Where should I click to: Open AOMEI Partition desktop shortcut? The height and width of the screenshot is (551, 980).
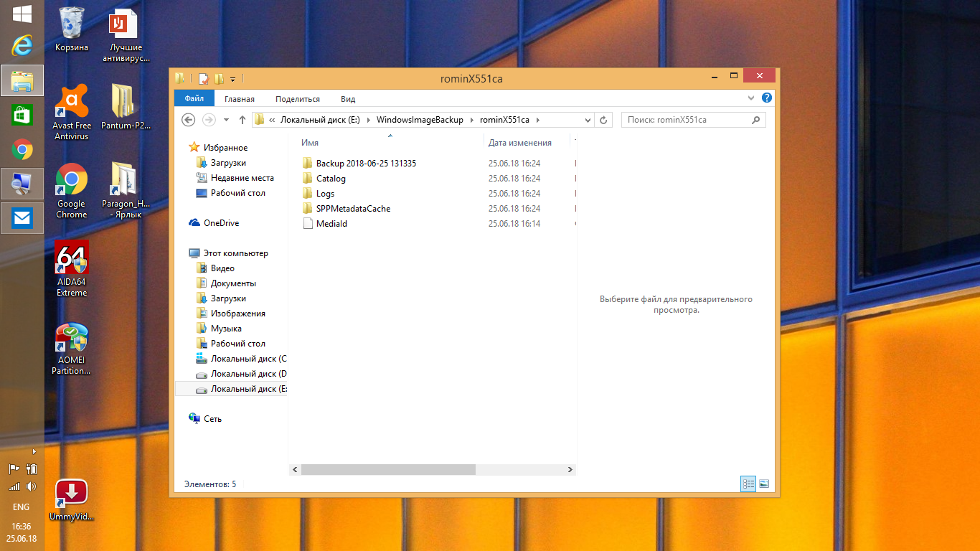pyautogui.click(x=72, y=349)
